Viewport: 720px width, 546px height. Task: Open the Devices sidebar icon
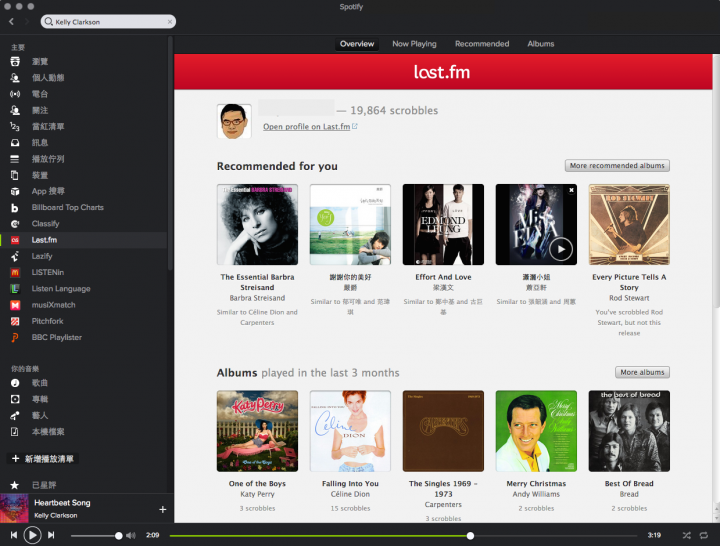pos(15,175)
